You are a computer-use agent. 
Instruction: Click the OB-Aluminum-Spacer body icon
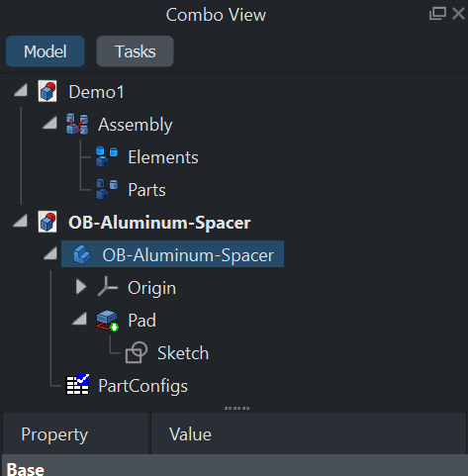pyautogui.click(x=82, y=254)
